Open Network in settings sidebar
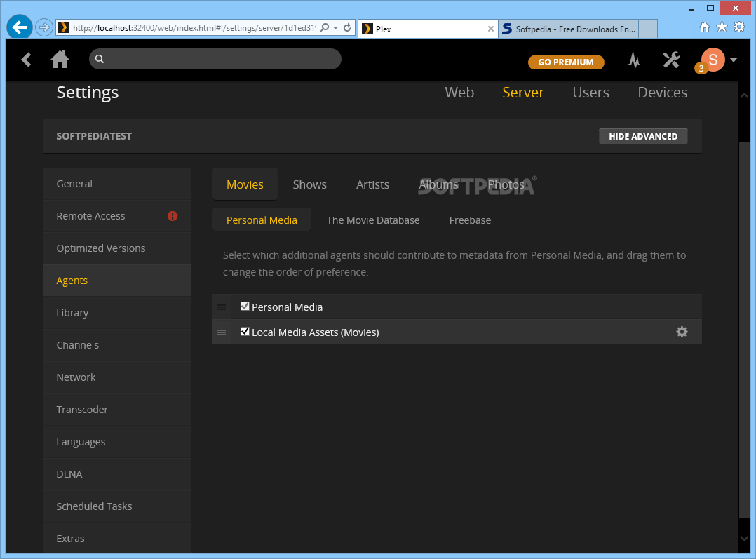Viewport: 756px width, 559px height. [x=117, y=377]
